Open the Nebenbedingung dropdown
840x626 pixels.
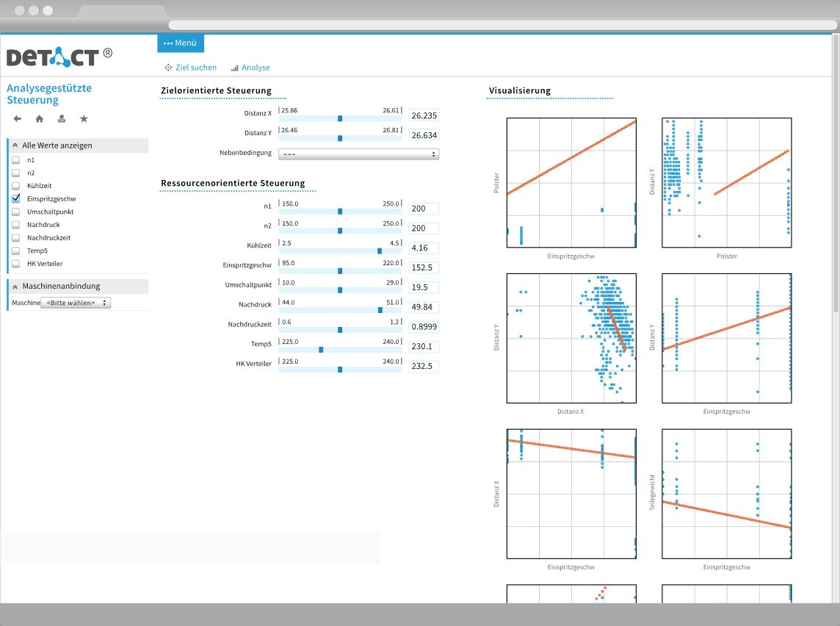coord(358,154)
